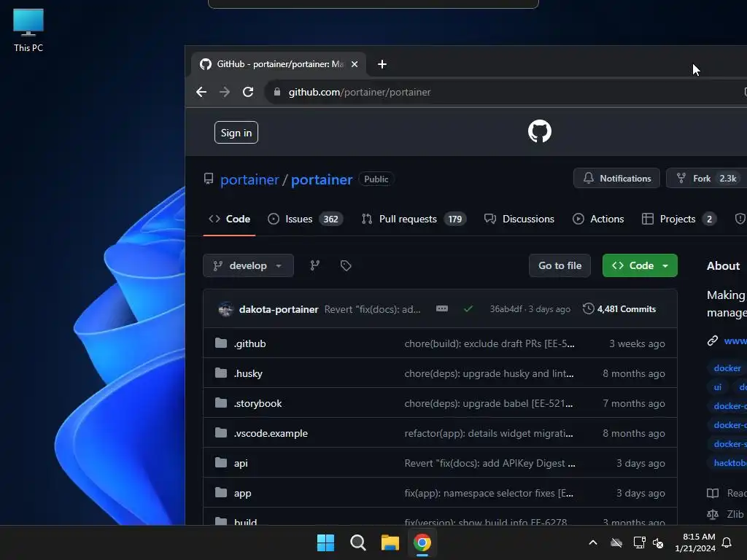Click the Fork button

point(708,178)
